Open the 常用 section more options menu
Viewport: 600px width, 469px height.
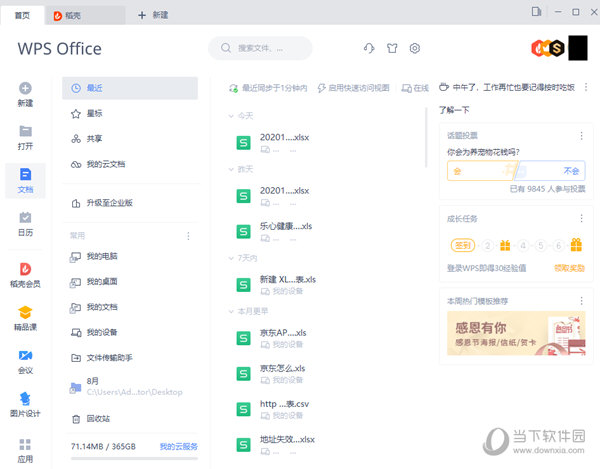click(188, 236)
